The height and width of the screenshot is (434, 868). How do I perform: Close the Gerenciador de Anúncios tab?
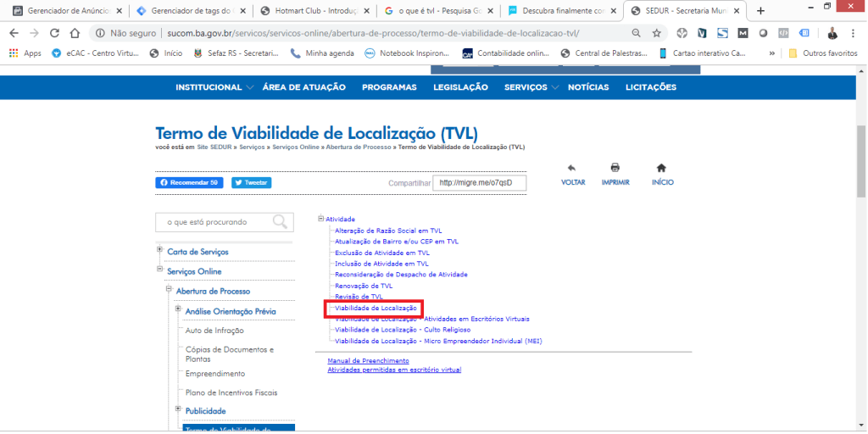pyautogui.click(x=119, y=10)
